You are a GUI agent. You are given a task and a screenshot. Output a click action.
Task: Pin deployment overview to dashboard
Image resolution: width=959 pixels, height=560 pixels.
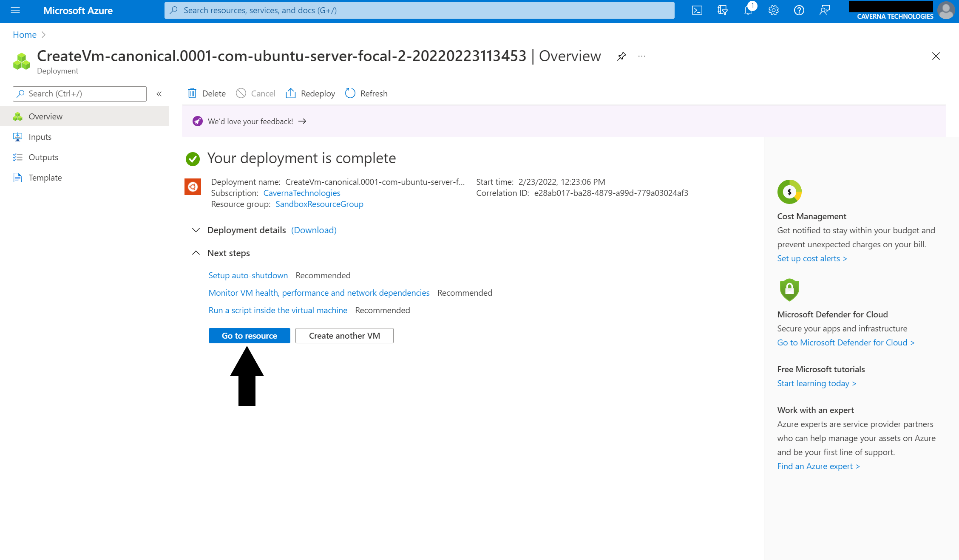click(x=621, y=56)
